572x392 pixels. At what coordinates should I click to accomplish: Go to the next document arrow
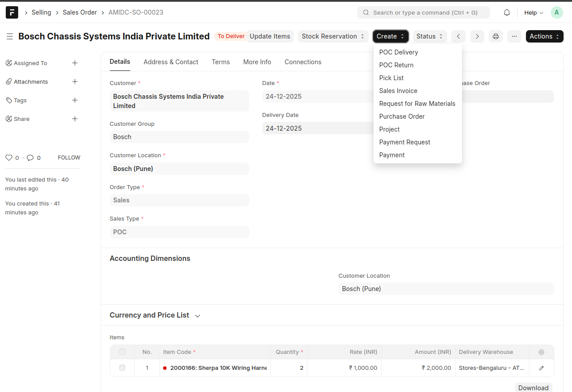click(477, 36)
